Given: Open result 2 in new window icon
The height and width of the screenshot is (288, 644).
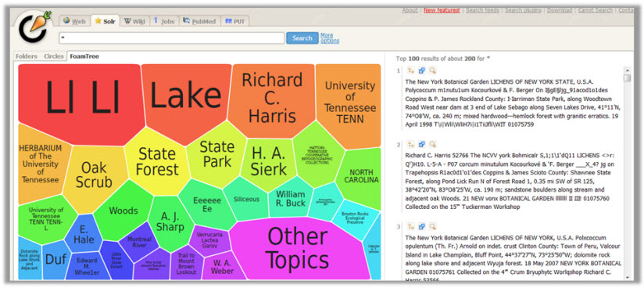Looking at the screenshot, I should click(421, 145).
